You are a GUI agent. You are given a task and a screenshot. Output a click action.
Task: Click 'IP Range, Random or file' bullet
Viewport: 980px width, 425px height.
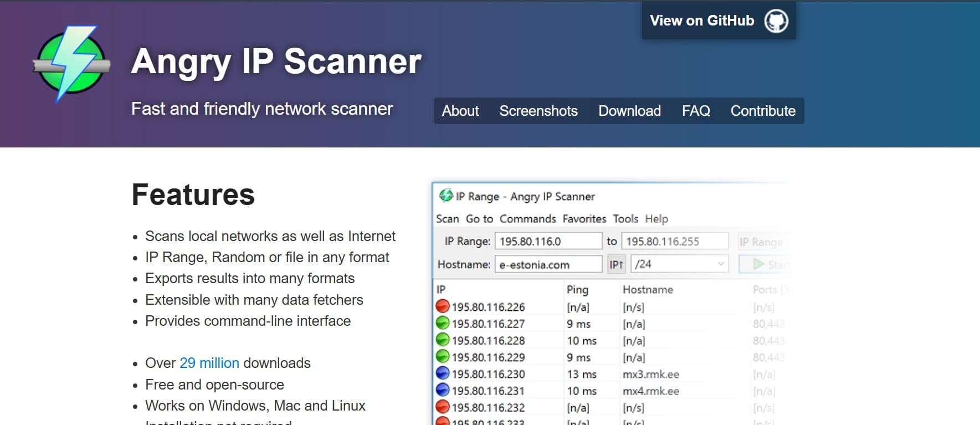pos(267,257)
